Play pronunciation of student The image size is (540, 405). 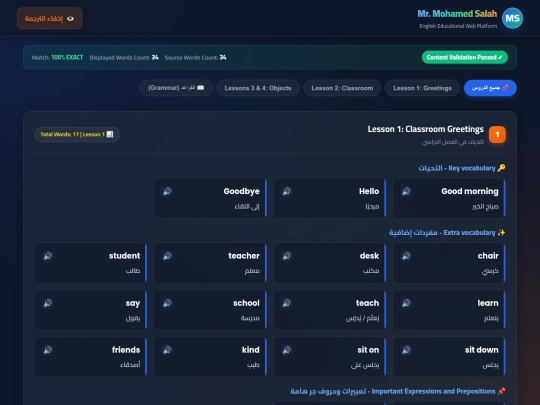click(48, 256)
